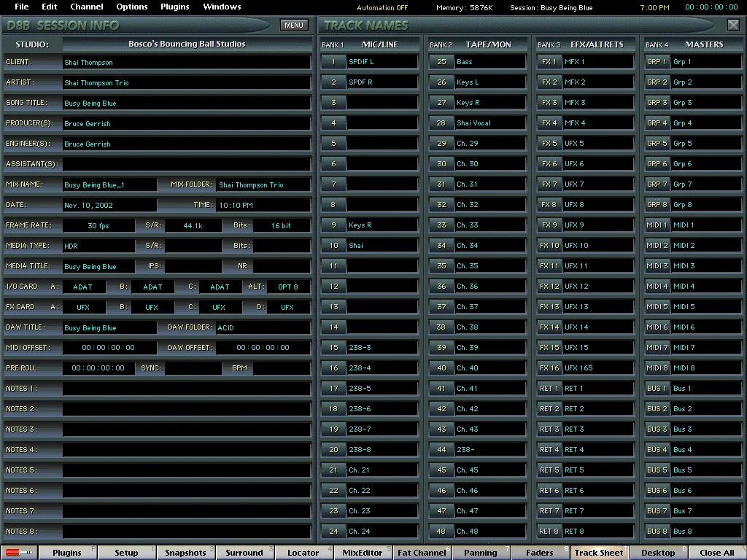Open the Locator window
Screen dimensions: 747x560
[x=303, y=553]
